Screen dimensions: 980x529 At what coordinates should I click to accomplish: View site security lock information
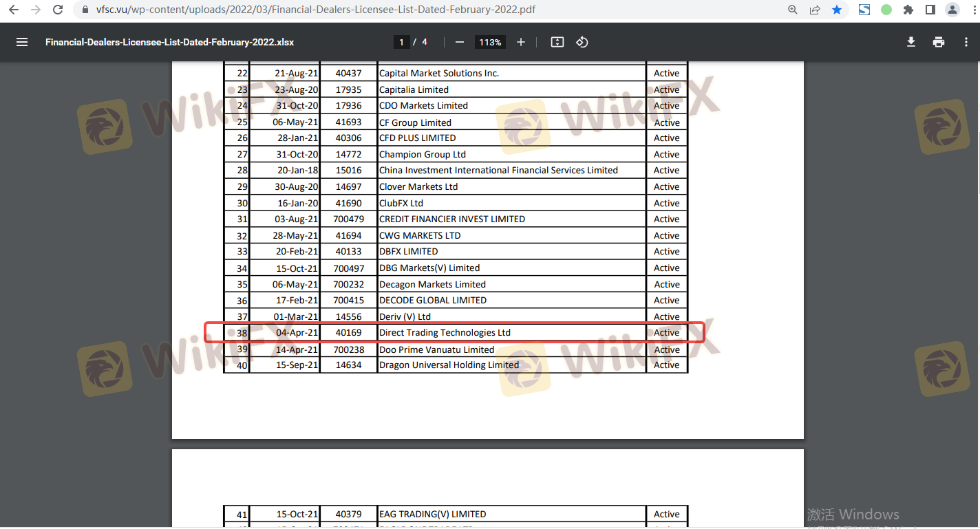[x=86, y=10]
